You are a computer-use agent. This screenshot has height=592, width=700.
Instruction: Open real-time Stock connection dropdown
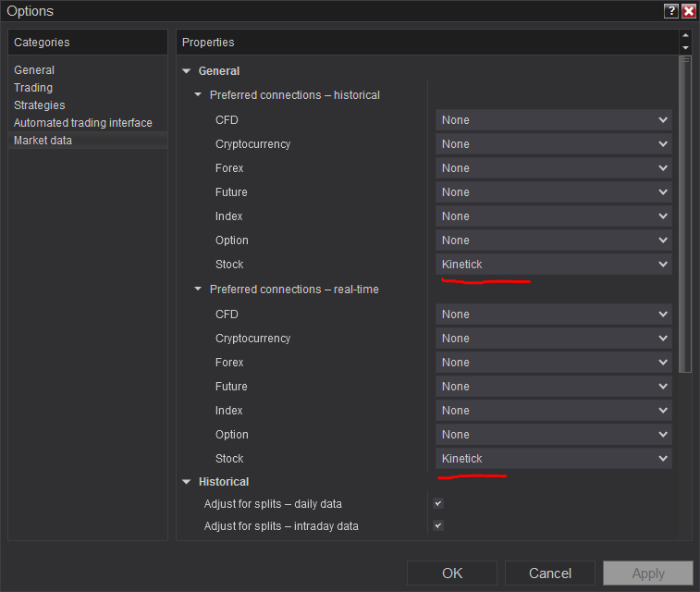coord(553,459)
